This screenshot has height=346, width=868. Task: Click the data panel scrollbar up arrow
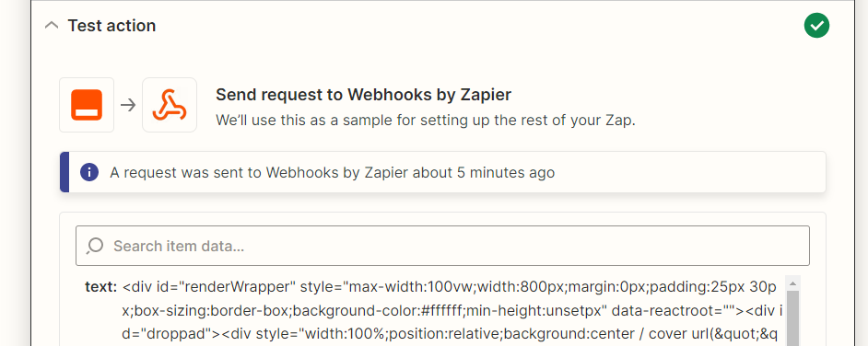click(792, 283)
